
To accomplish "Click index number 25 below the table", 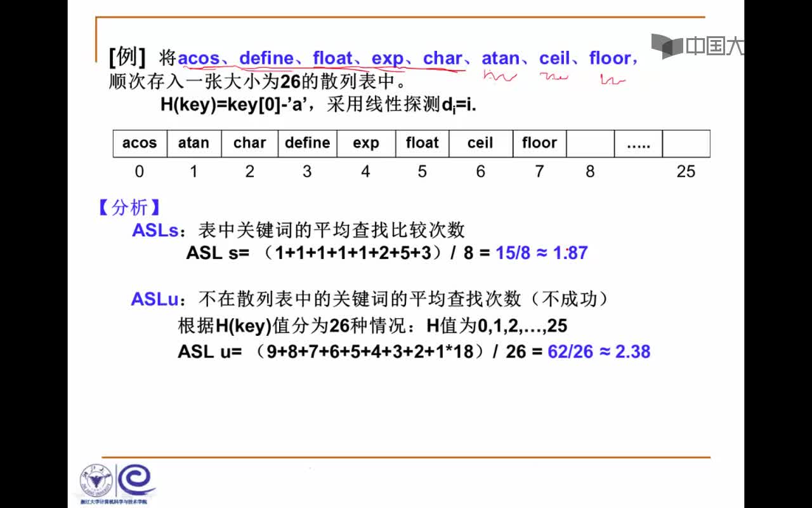I will [x=686, y=171].
